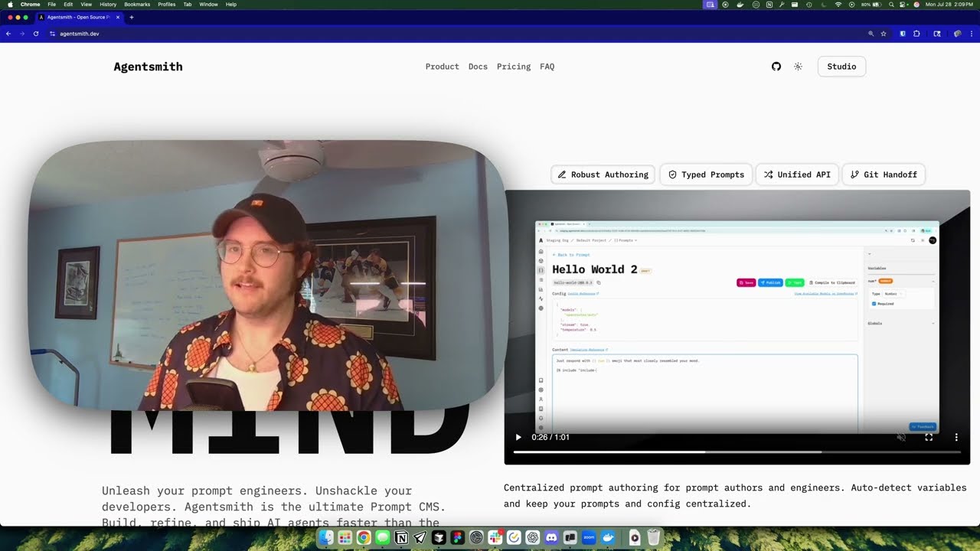This screenshot has height=551, width=980.
Task: Seek on the video progress bar
Action: (737, 452)
